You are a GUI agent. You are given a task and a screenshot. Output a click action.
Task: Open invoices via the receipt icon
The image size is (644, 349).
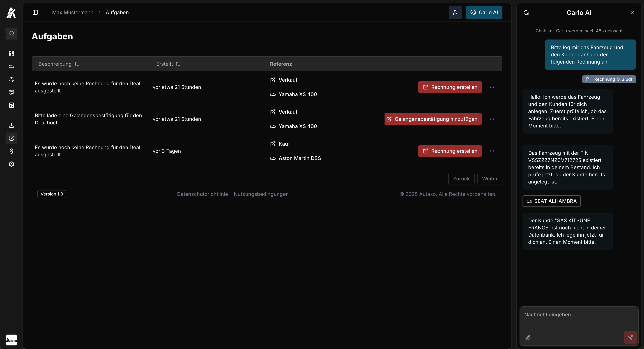click(11, 105)
